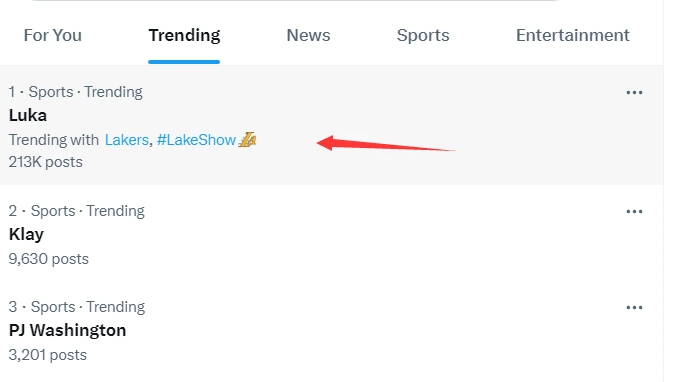Click the '3 · Sports · Trending' label
Viewport: 676px width, 382px height.
(x=76, y=307)
